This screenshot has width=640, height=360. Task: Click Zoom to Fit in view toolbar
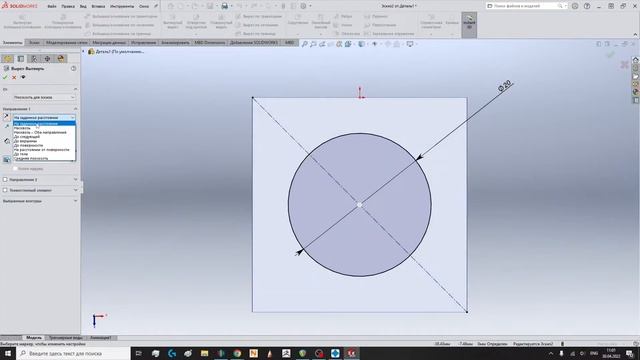click(x=304, y=44)
